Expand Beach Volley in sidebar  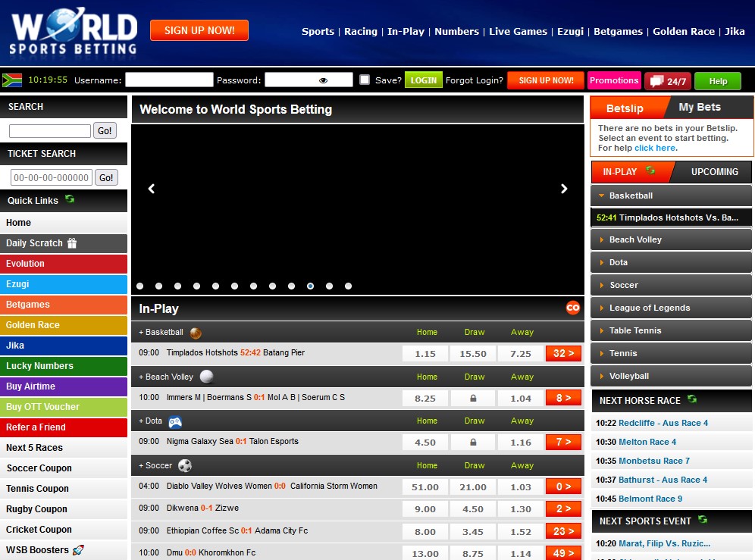tap(671, 239)
